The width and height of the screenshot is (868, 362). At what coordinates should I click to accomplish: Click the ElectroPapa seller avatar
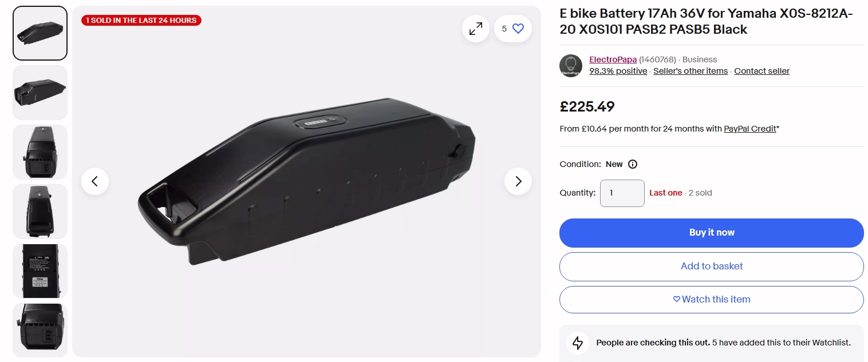tap(571, 66)
